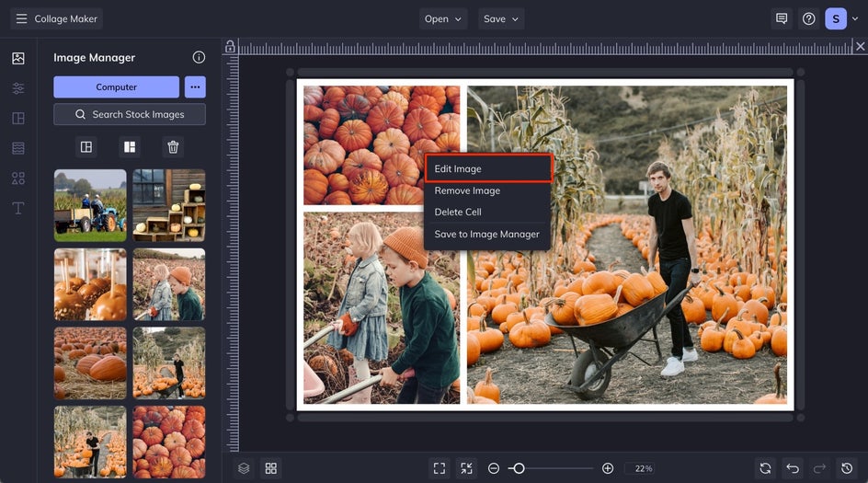The height and width of the screenshot is (483, 868).
Task: Click the fit-to-screen icon
Action: tap(440, 468)
